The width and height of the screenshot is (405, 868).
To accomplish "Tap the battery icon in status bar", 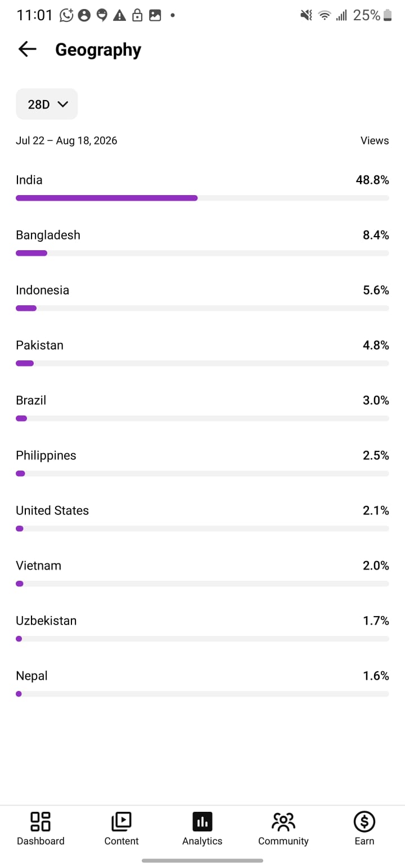I will pos(387,15).
